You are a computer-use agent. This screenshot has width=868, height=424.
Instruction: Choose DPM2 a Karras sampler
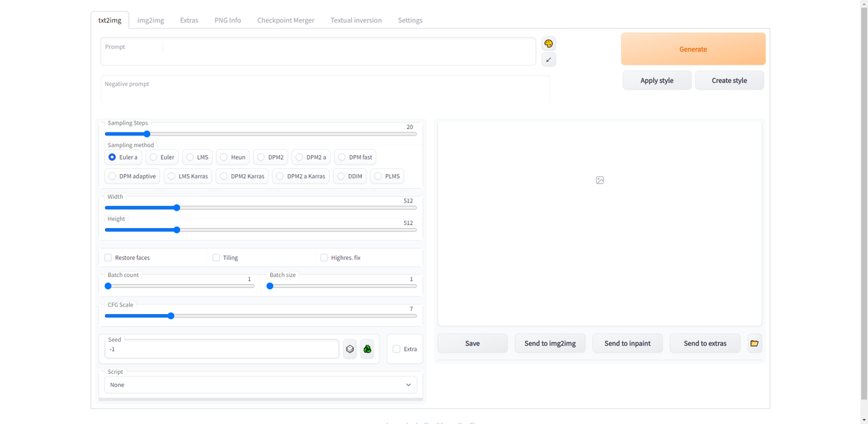[x=301, y=176]
